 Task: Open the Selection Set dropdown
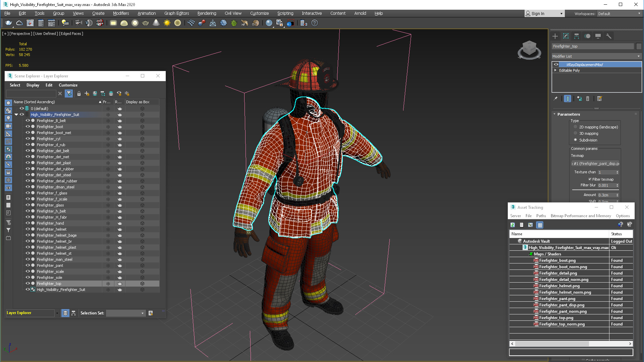pos(125,313)
